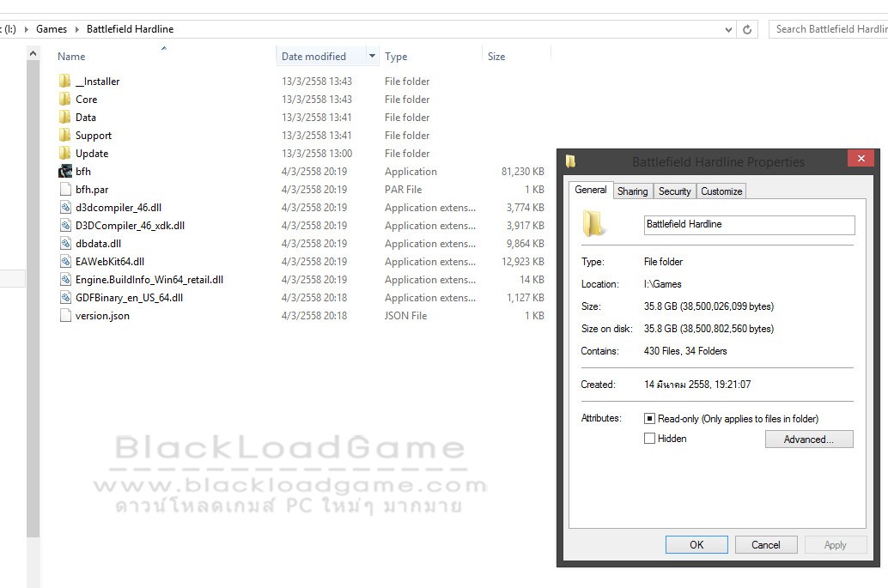Image resolution: width=888 pixels, height=588 pixels.
Task: Select the Data folder icon
Action: click(x=65, y=117)
